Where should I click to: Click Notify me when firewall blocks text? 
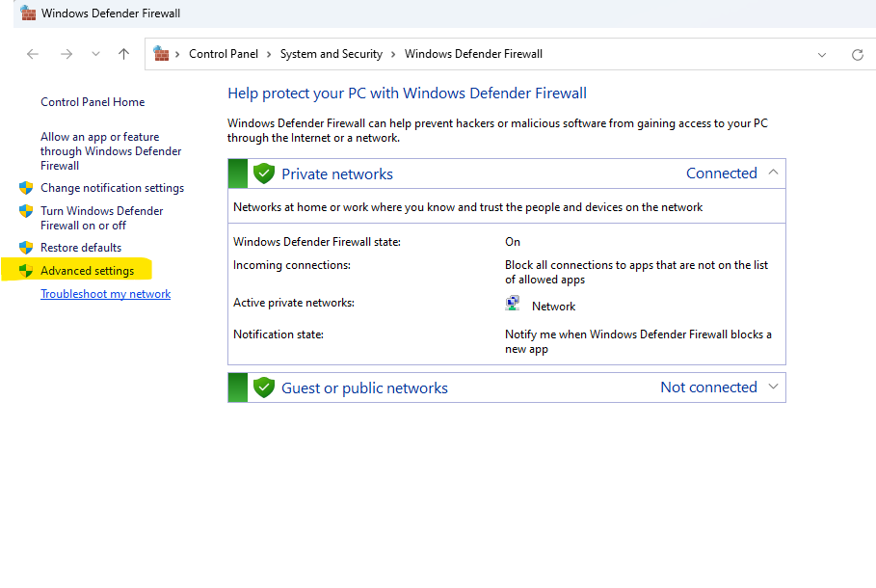point(638,341)
